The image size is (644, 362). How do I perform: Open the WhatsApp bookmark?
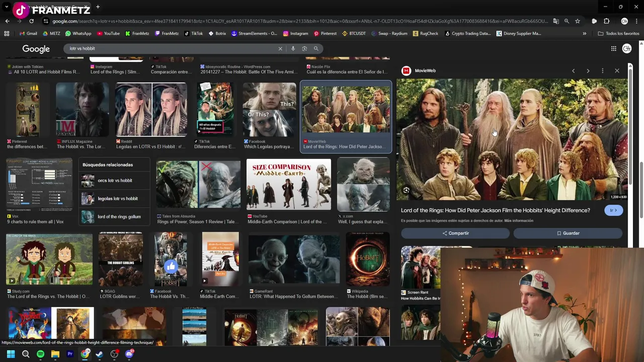coord(77,34)
